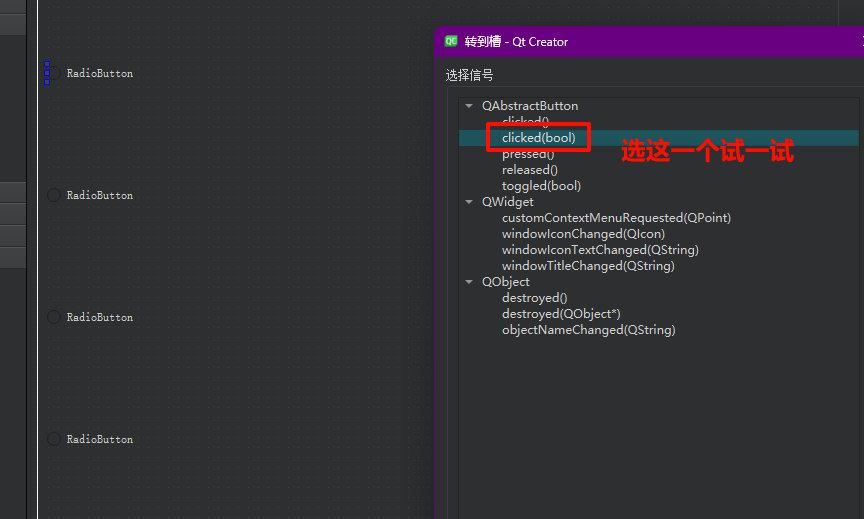Select the third RadioButton from the top

click(x=98, y=317)
